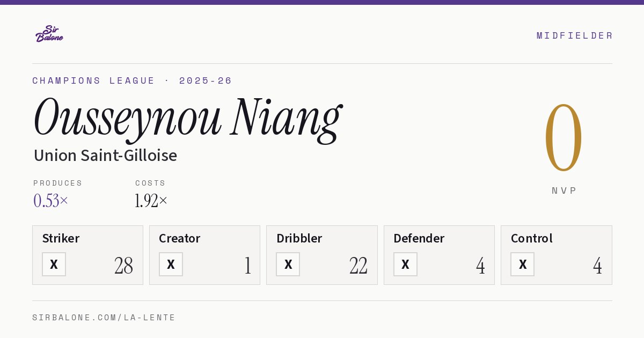Select the Dribbler score 22
This screenshot has height=338, width=644.
(358, 265)
